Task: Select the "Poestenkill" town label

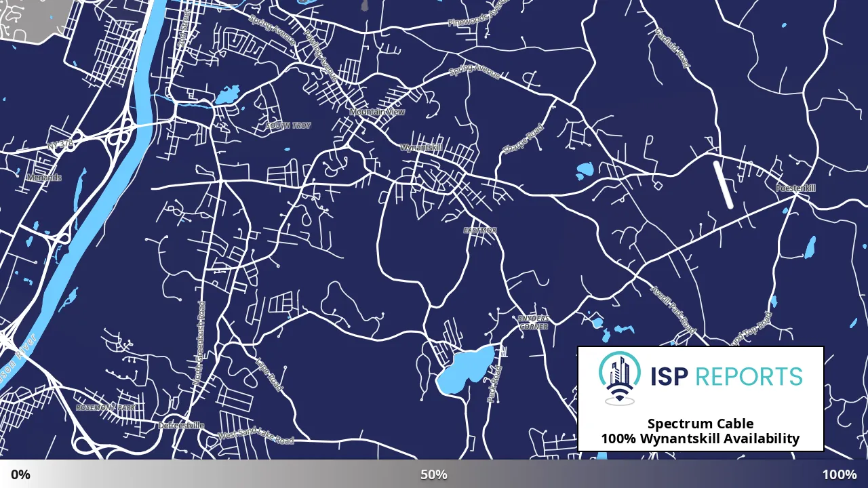Action: 795,188
